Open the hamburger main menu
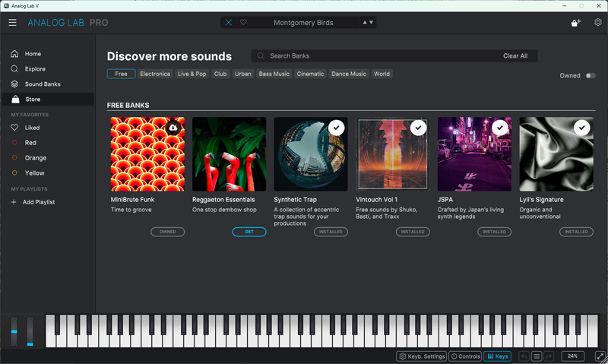The height and width of the screenshot is (364, 608). point(12,23)
